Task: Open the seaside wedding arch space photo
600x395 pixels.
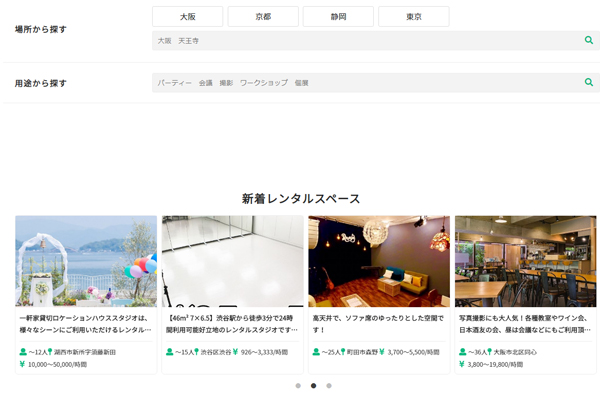Action: click(86, 261)
